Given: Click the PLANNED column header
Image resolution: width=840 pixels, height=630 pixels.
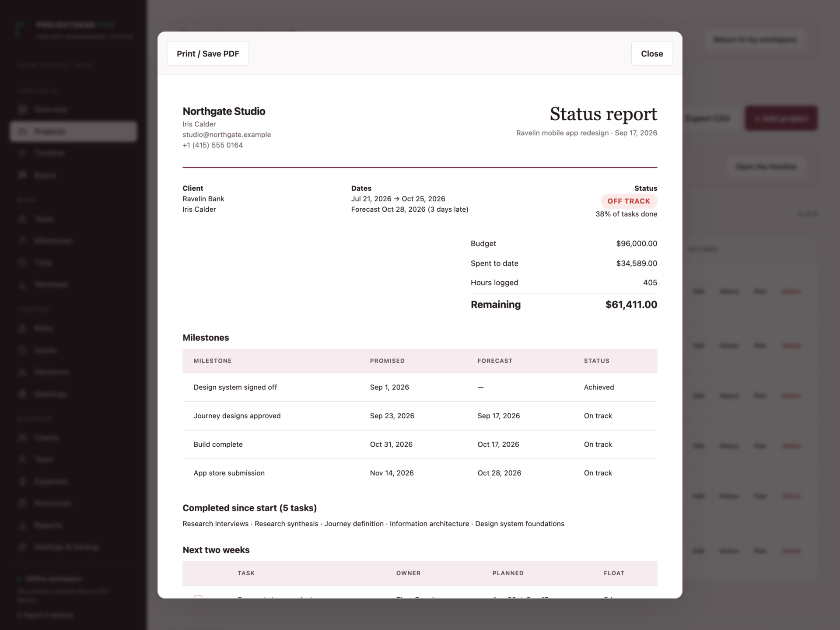Looking at the screenshot, I should point(508,573).
